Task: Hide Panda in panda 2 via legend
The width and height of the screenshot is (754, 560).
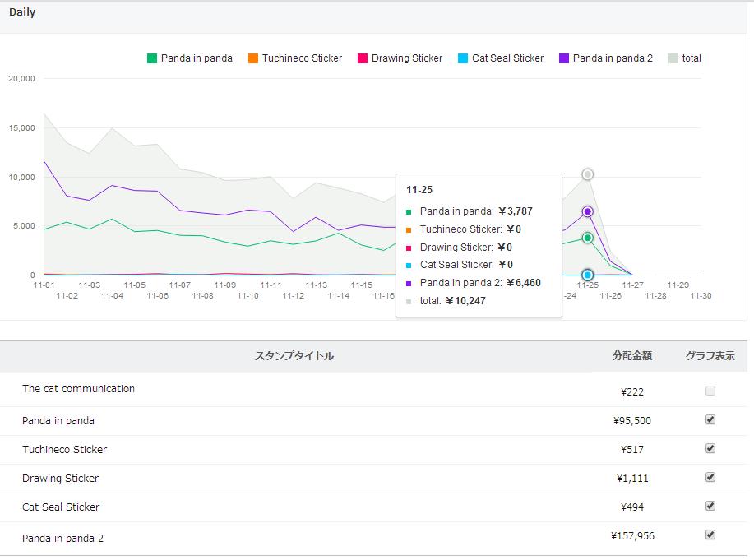Action: click(x=606, y=58)
